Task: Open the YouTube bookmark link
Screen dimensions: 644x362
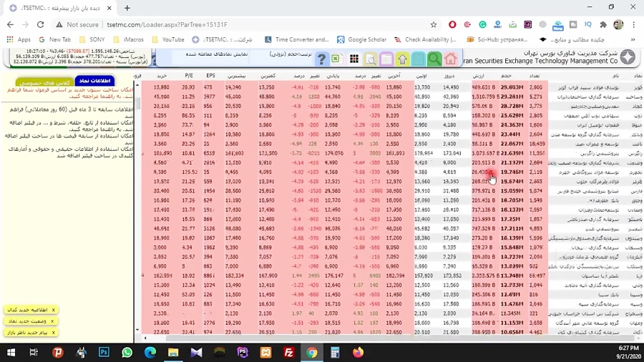Action: point(172,40)
